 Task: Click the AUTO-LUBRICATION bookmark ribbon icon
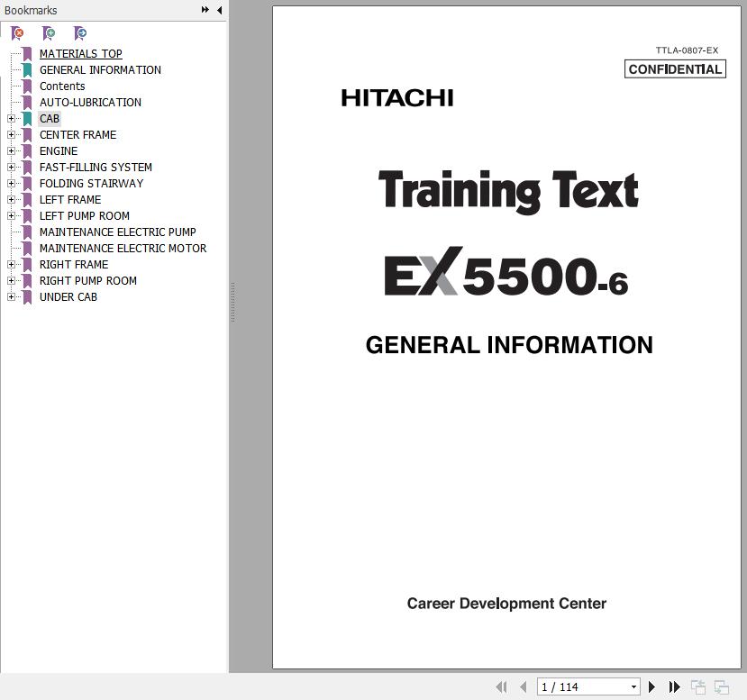27,103
